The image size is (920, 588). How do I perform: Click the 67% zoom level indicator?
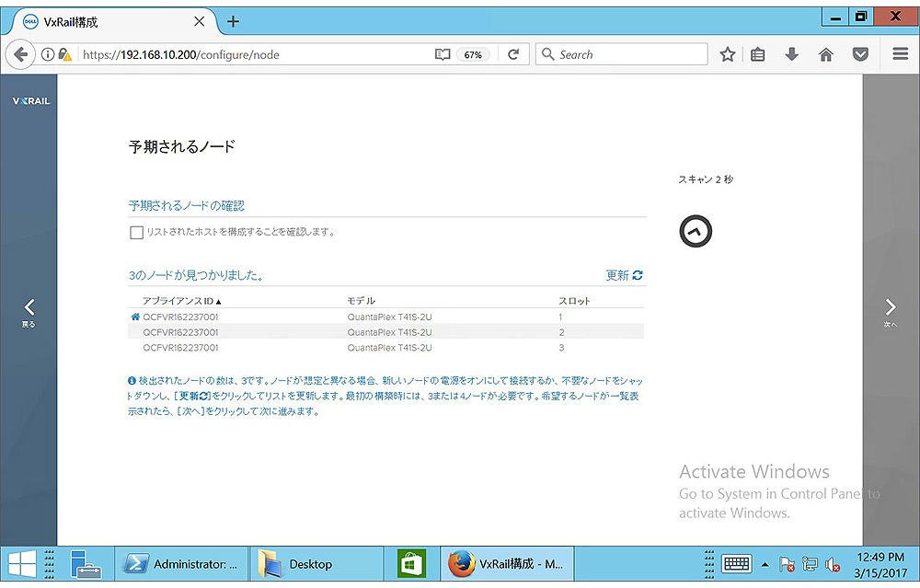point(473,54)
